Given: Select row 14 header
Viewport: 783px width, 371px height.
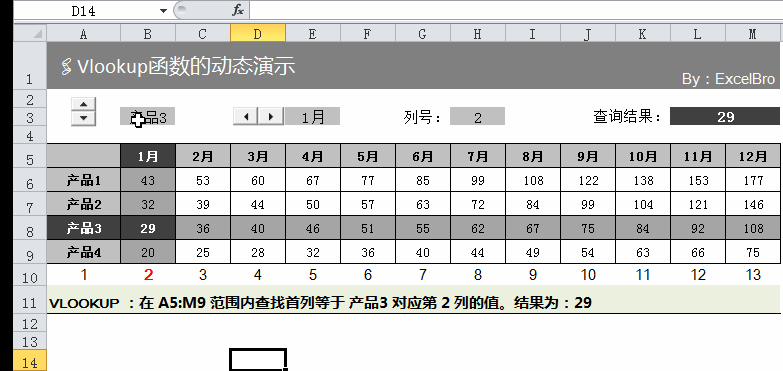Looking at the screenshot, I should [x=30, y=361].
